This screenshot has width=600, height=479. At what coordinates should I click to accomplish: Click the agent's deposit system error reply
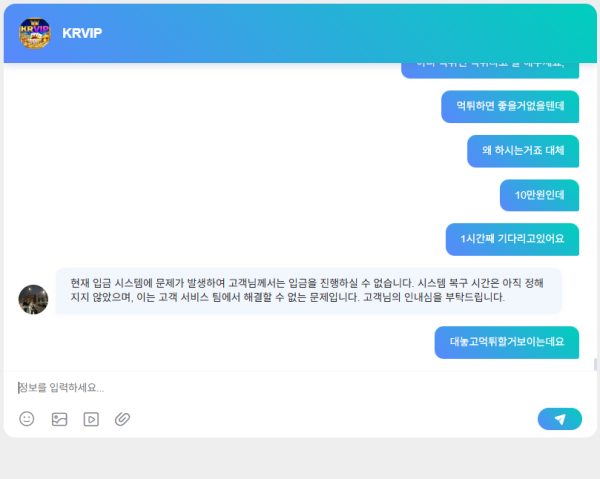point(308,290)
